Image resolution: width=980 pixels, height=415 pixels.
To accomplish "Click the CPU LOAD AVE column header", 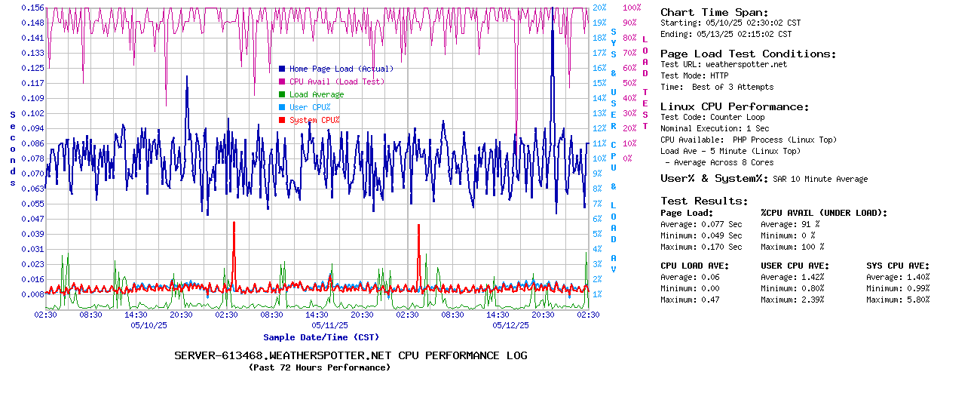I will (692, 266).
